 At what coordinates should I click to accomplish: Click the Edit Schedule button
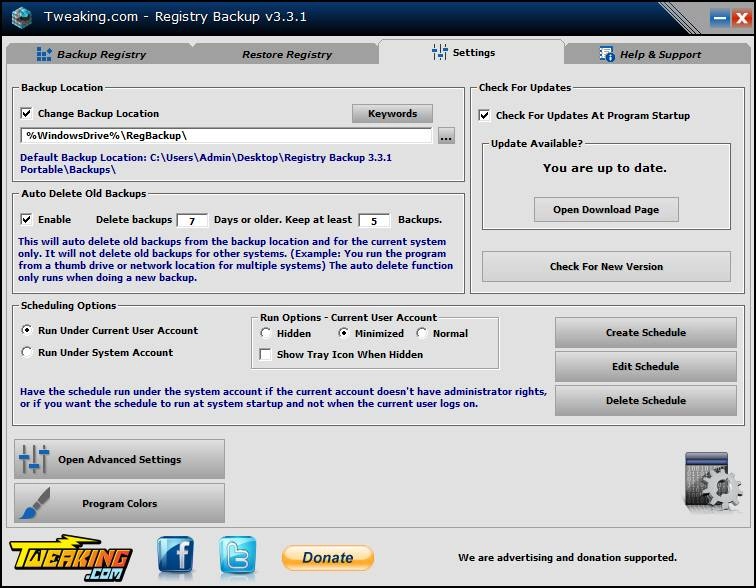coord(646,366)
